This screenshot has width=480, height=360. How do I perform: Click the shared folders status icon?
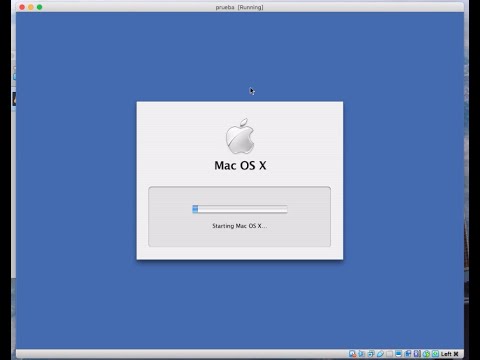pos(389,354)
